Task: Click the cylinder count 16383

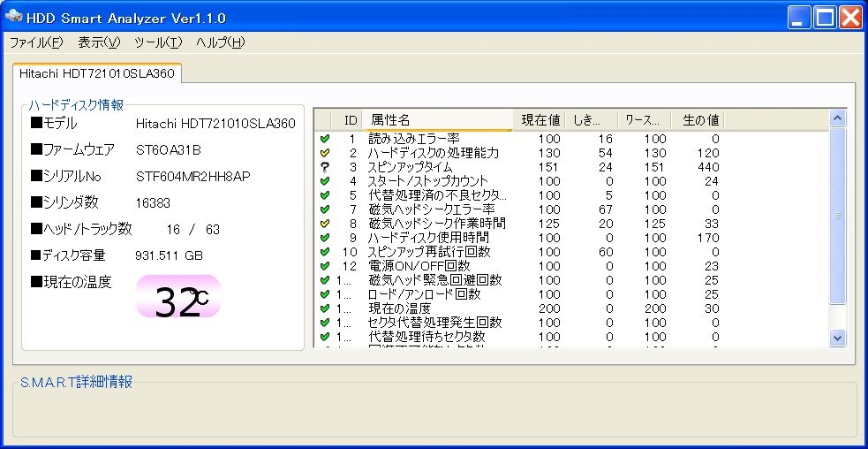Action: tap(153, 203)
